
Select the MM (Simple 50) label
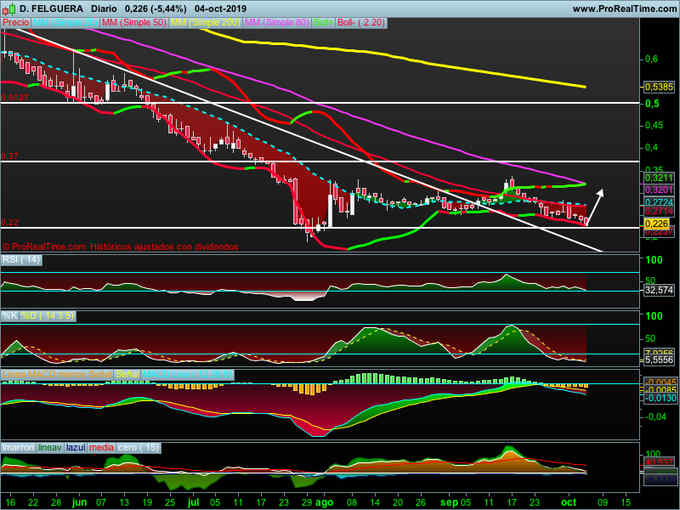[x=134, y=22]
